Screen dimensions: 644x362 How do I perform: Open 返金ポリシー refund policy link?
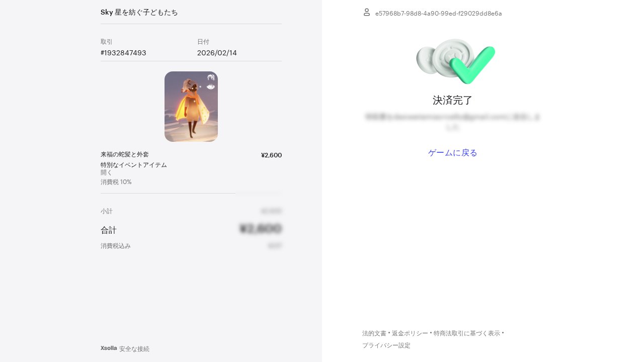pyautogui.click(x=410, y=333)
